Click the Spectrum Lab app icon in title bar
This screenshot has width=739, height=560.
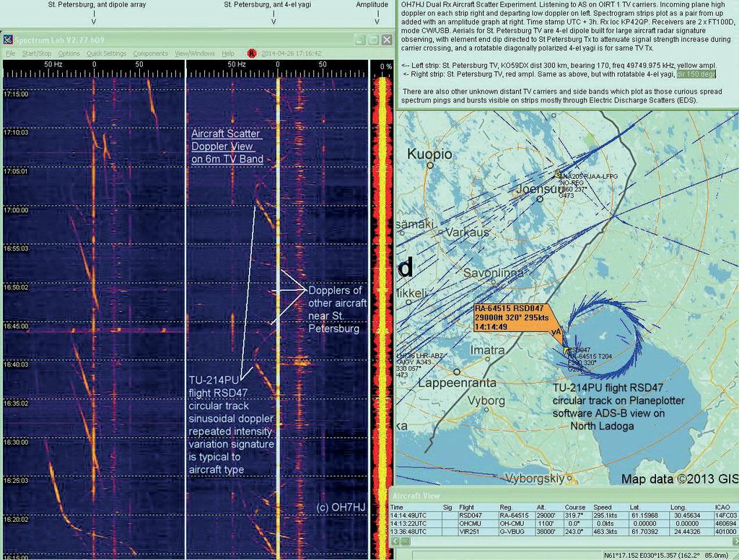(8, 40)
